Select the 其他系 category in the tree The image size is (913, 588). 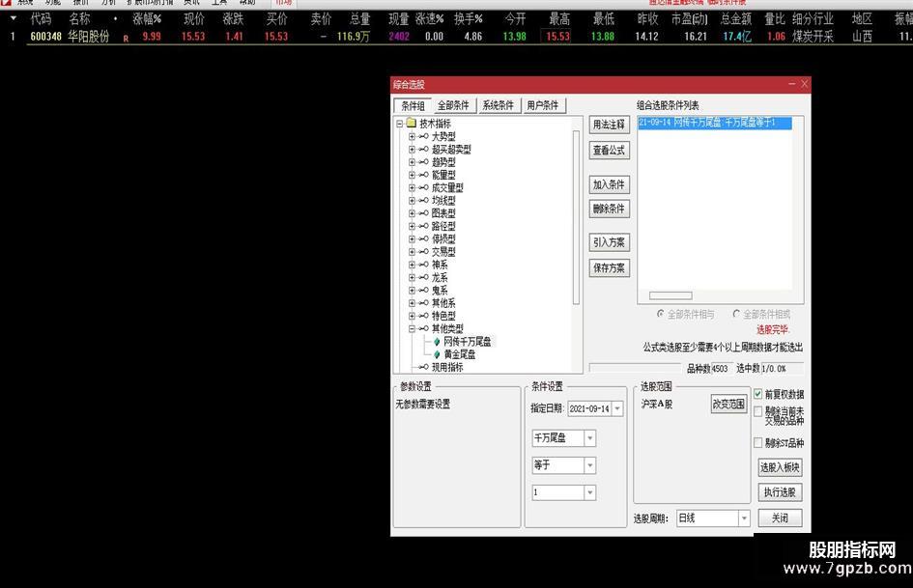(x=443, y=303)
